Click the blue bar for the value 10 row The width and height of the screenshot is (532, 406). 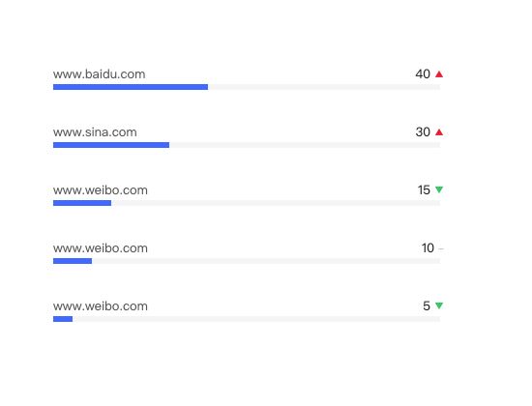point(73,261)
